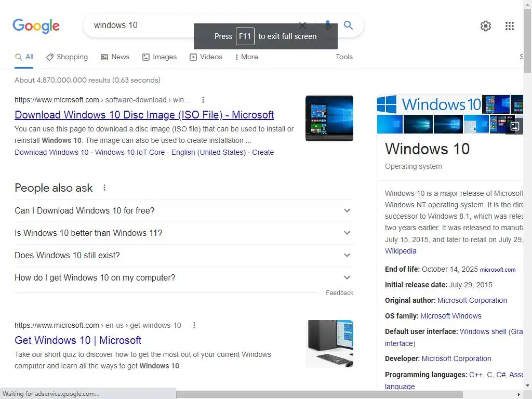Click the 'Initial release date: July 29, 2015' text
This screenshot has height=399, width=532.
(438, 285)
